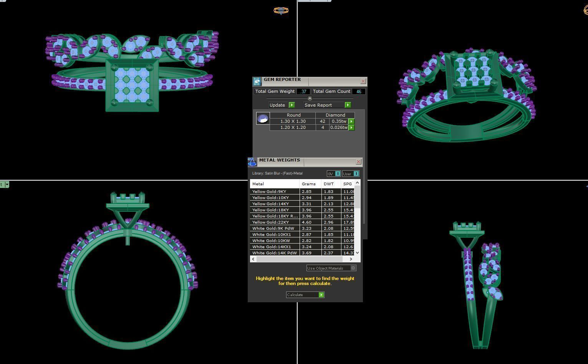Image resolution: width=588 pixels, height=364 pixels.
Task: Click the Gem Reporter panel icon
Action: point(257,81)
